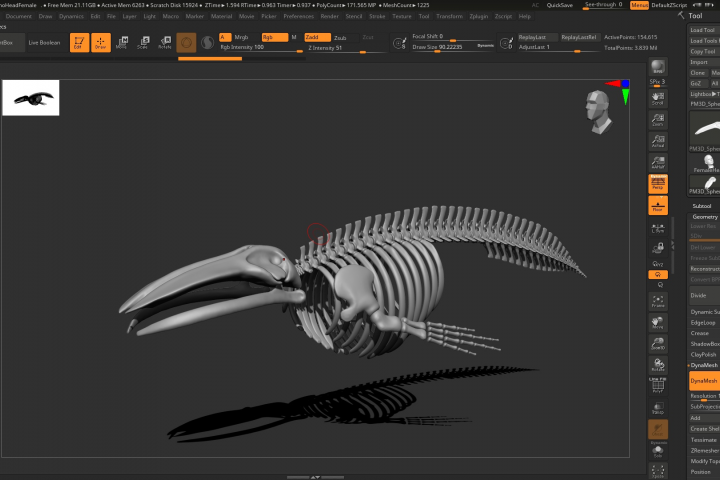Click the Move view icon in right shelf
The height and width of the screenshot is (480, 720).
click(658, 322)
